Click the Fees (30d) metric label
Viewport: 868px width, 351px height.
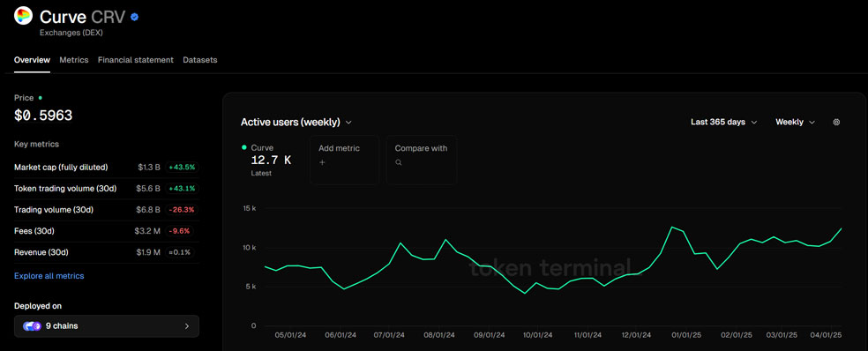tap(34, 231)
